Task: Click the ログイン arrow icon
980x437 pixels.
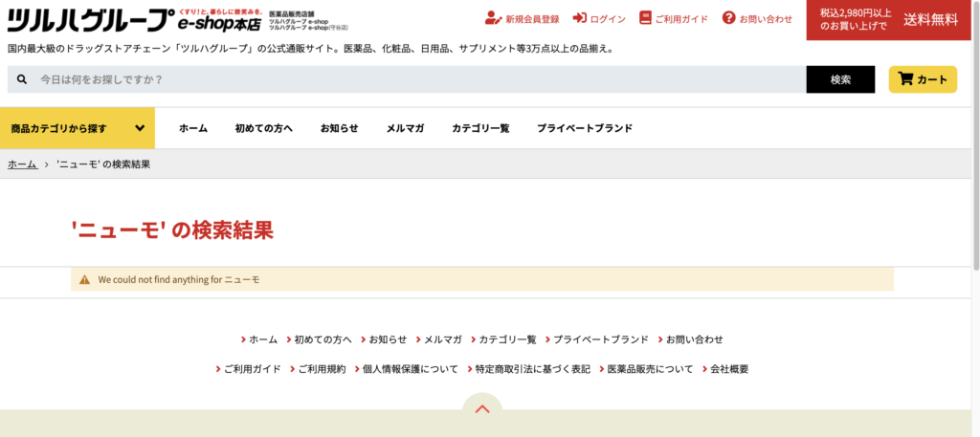Action: [x=579, y=17]
